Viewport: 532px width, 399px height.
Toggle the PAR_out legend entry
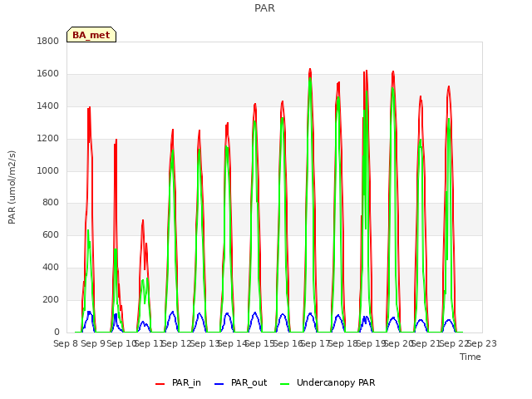(x=241, y=382)
